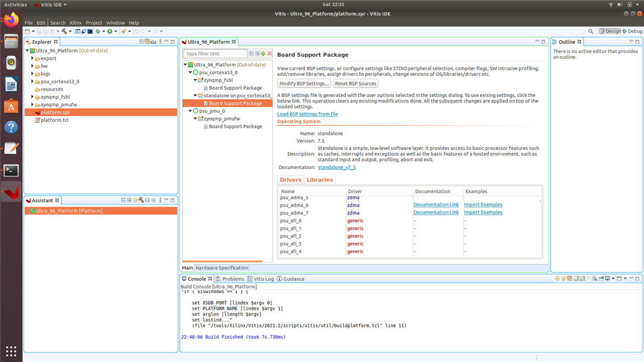Click the Build hammer icon in main toolbar
Image resolution: width=644 pixels, height=362 pixels.
64,31
